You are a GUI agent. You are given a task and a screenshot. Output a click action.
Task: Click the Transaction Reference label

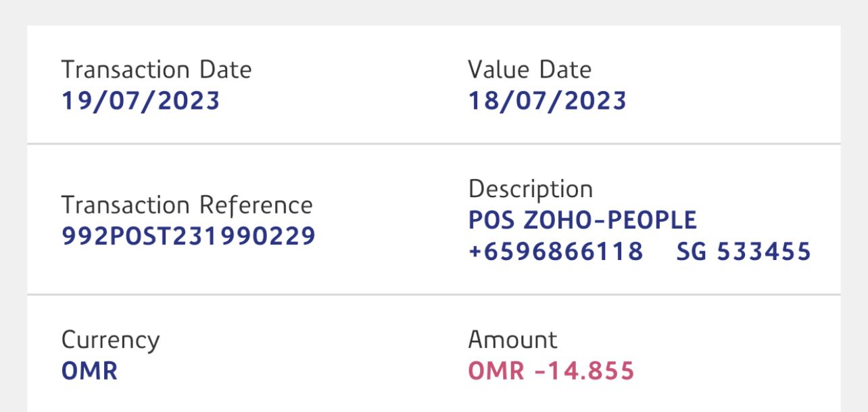pyautogui.click(x=187, y=205)
